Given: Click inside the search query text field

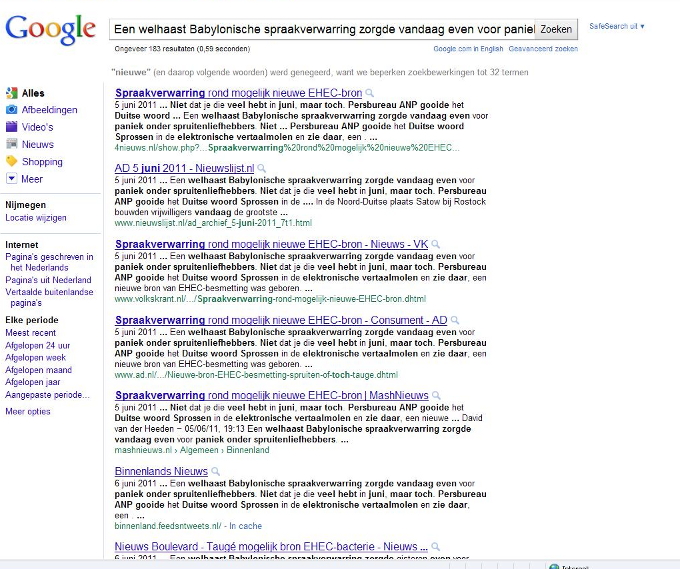Looking at the screenshot, I should click(x=320, y=30).
